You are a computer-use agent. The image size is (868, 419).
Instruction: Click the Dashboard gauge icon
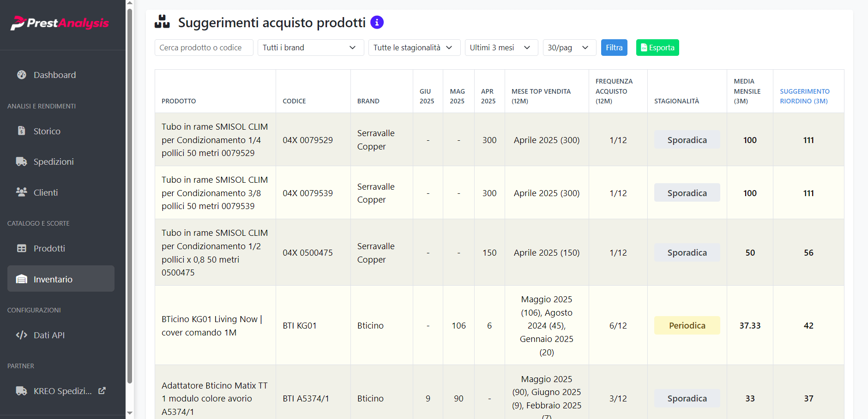(x=22, y=75)
